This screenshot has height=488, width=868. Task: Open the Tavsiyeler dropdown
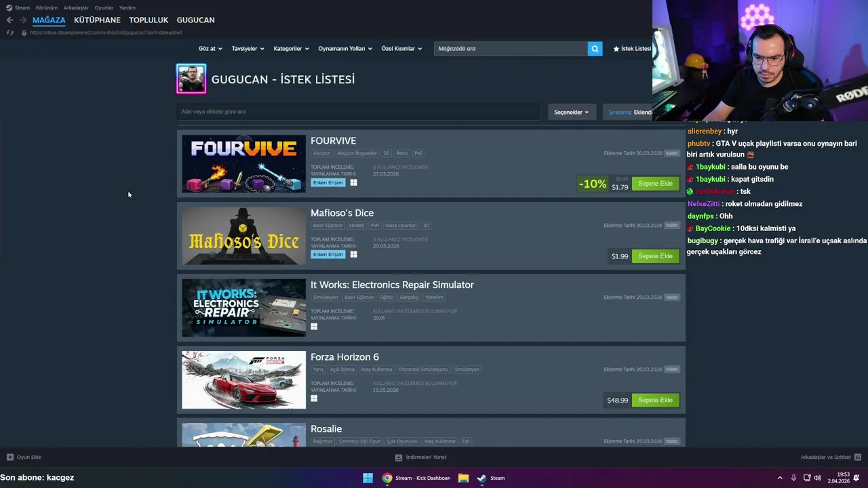click(x=248, y=49)
